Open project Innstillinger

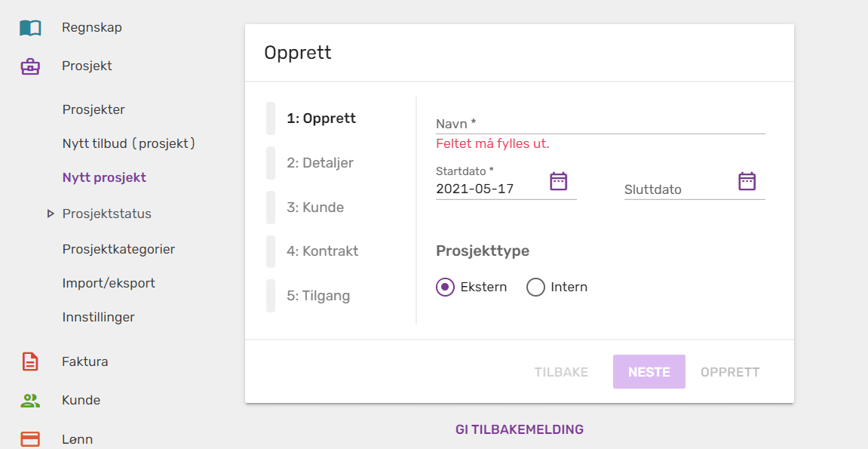(98, 317)
